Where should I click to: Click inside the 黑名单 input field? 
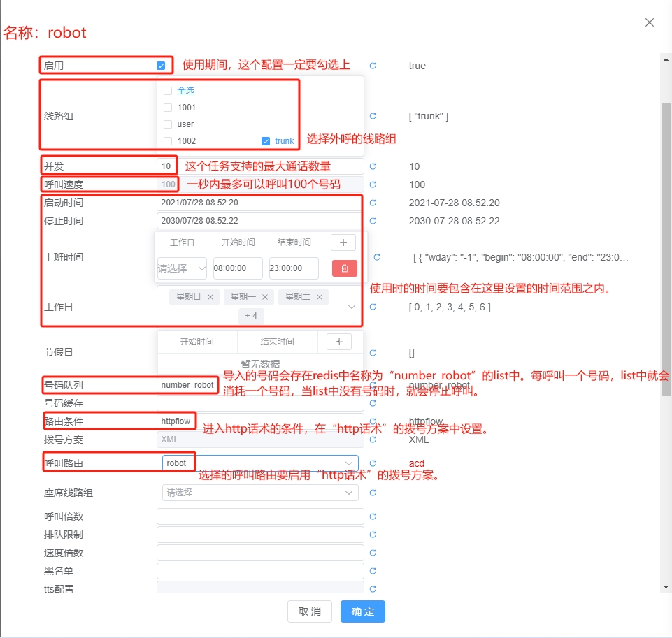[x=259, y=571]
